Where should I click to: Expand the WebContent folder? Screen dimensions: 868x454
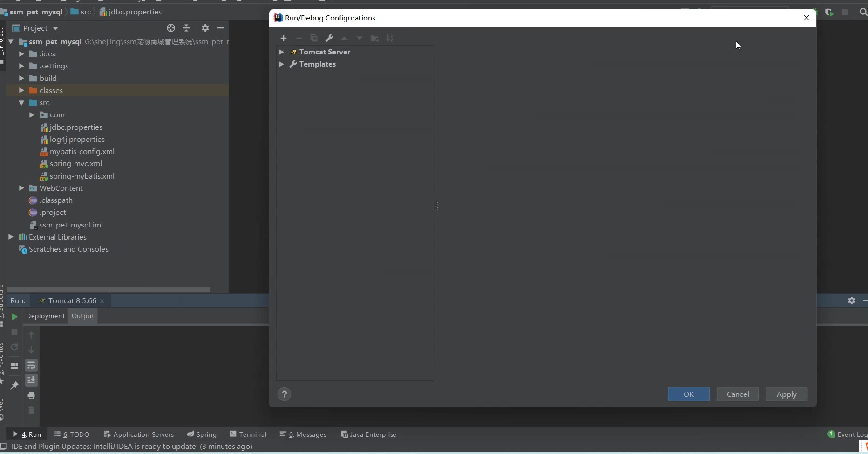(21, 188)
